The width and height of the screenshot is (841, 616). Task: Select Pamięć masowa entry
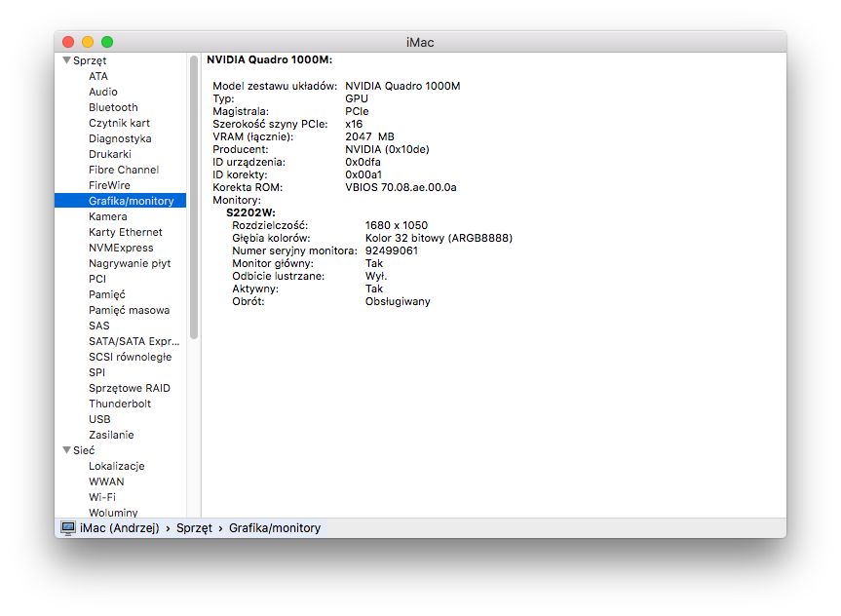pos(130,310)
